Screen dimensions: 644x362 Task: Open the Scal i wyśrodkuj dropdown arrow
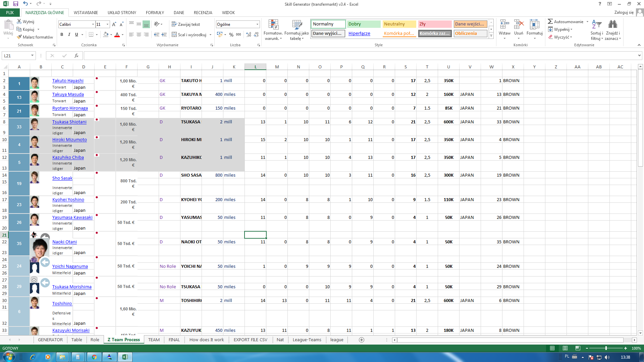point(210,35)
